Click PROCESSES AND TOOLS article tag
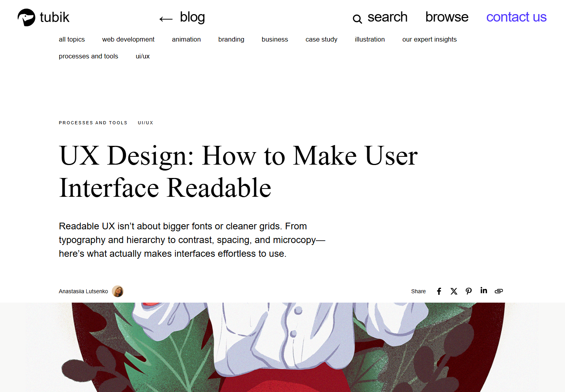Screen dimensions: 565x392 93,123
